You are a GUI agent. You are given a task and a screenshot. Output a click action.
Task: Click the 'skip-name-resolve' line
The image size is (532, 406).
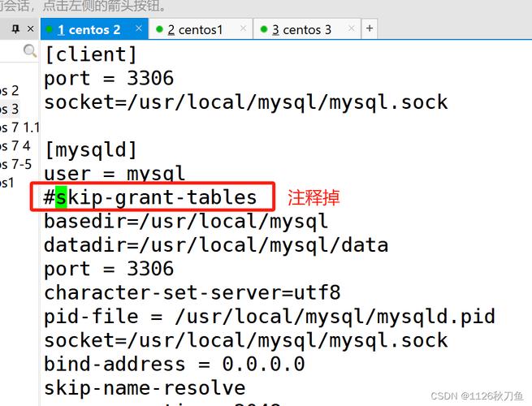[x=145, y=388]
